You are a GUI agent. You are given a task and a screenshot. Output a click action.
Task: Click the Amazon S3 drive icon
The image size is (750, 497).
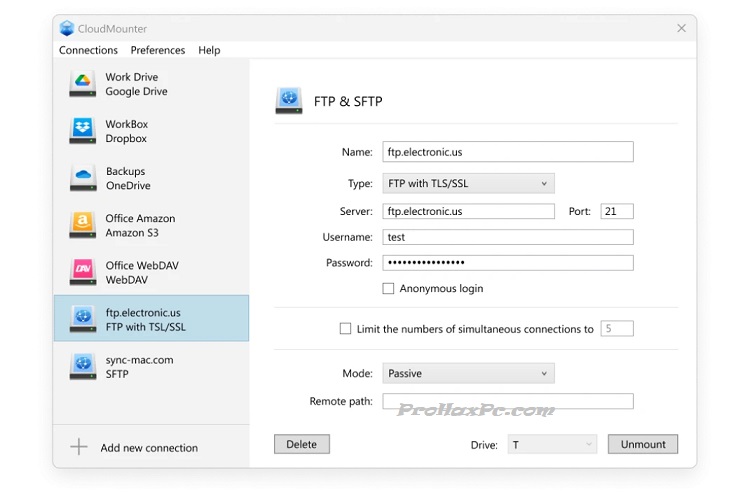82,225
